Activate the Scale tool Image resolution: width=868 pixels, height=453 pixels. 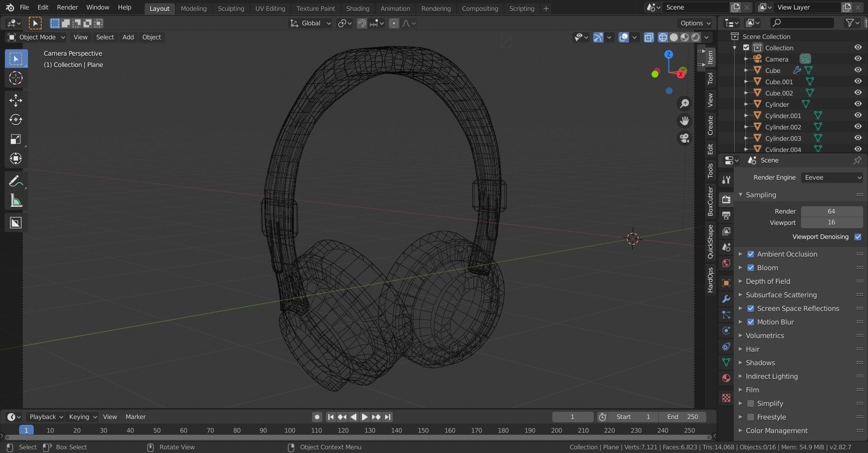pyautogui.click(x=16, y=139)
